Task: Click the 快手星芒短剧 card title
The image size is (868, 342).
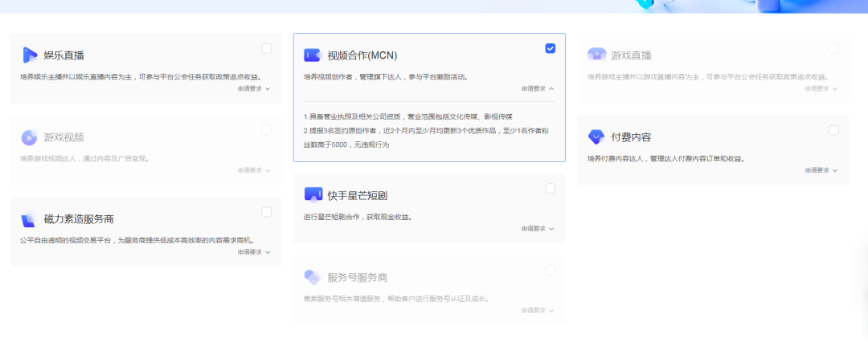Action: click(358, 196)
